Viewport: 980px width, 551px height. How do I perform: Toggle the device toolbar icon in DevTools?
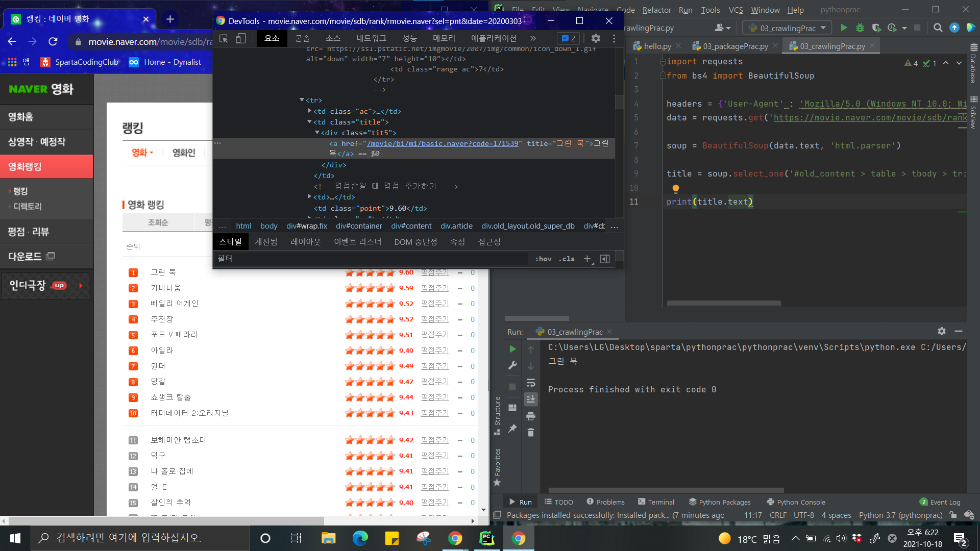240,39
